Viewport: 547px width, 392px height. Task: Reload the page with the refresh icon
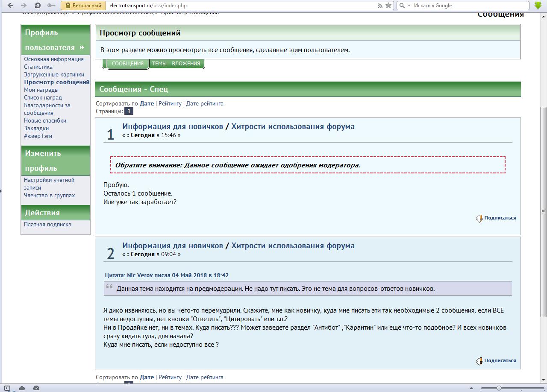[x=38, y=6]
